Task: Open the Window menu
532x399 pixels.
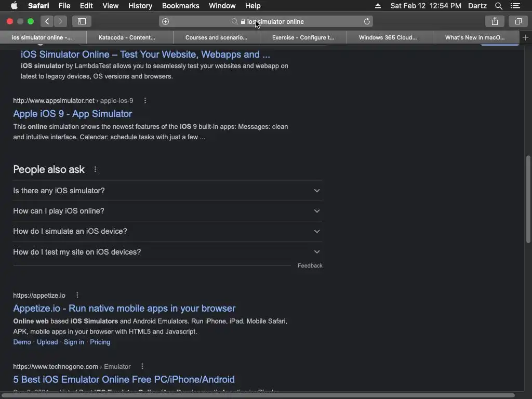Action: tap(222, 6)
